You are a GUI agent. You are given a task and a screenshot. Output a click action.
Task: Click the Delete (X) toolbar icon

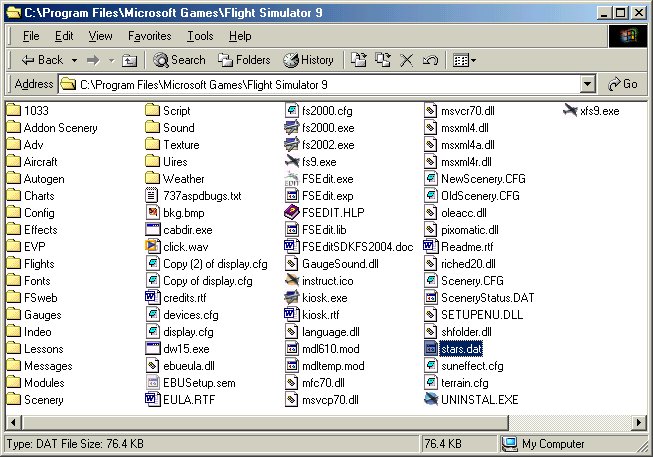pyautogui.click(x=406, y=60)
